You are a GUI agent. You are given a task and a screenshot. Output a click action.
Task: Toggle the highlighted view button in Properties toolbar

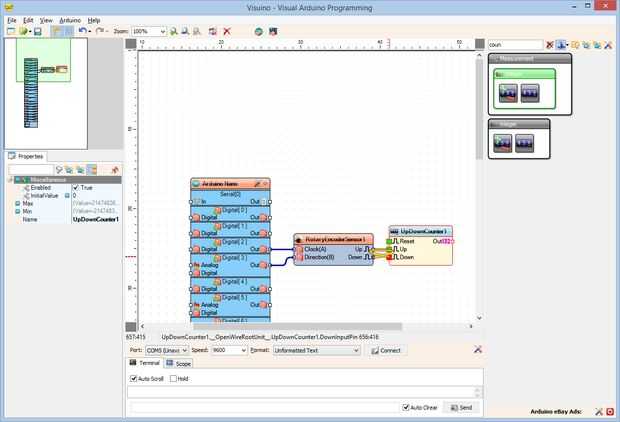[92, 170]
